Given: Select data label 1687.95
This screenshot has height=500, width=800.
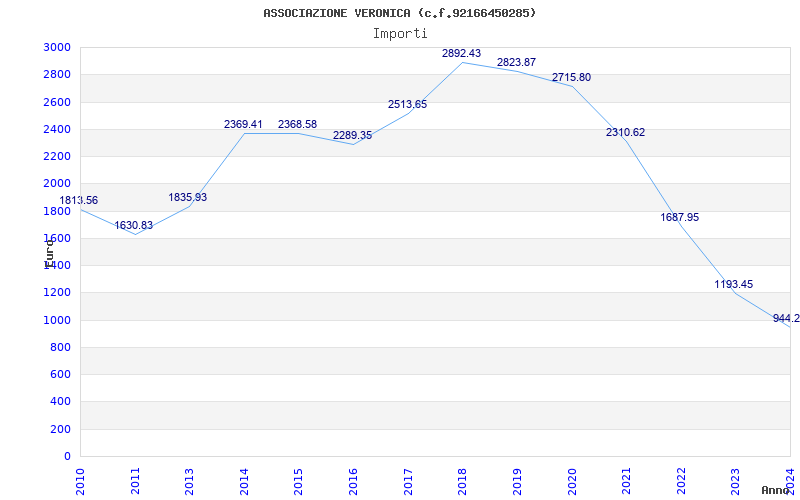Looking at the screenshot, I should (680, 217).
